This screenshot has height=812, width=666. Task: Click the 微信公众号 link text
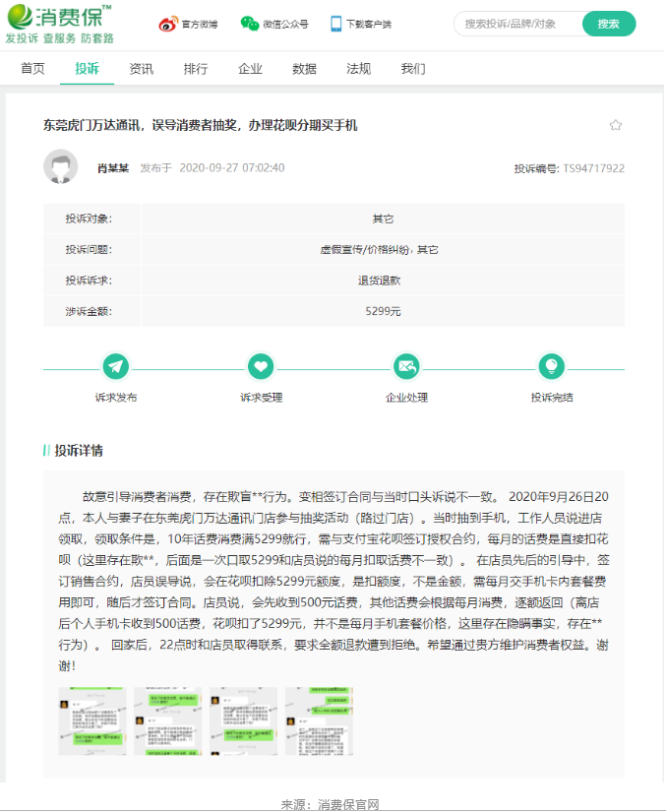click(285, 25)
